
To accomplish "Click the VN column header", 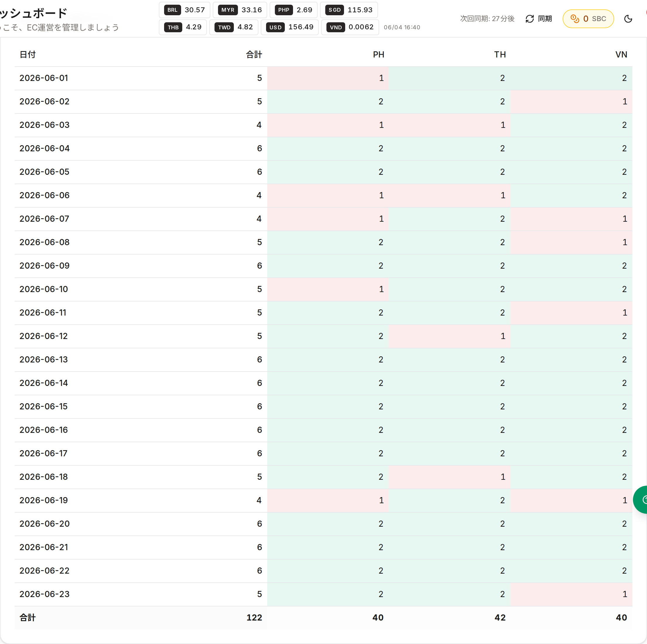I will (621, 55).
